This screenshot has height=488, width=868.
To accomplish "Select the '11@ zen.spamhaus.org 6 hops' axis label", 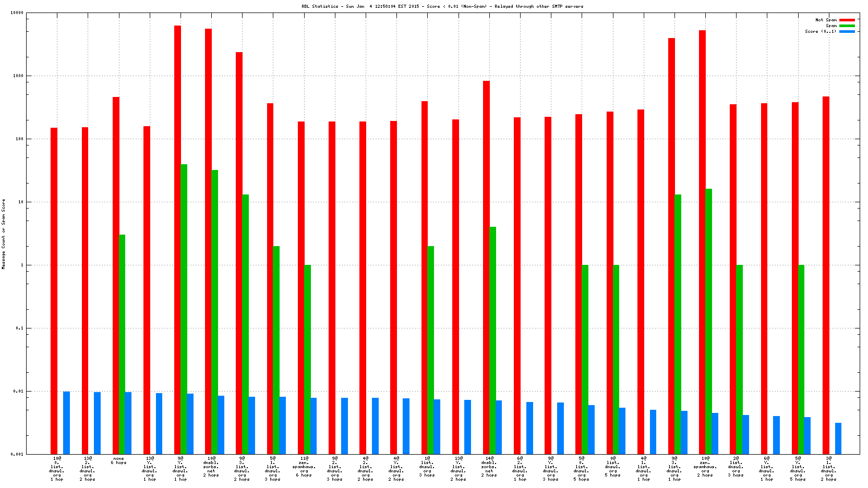I will (304, 467).
